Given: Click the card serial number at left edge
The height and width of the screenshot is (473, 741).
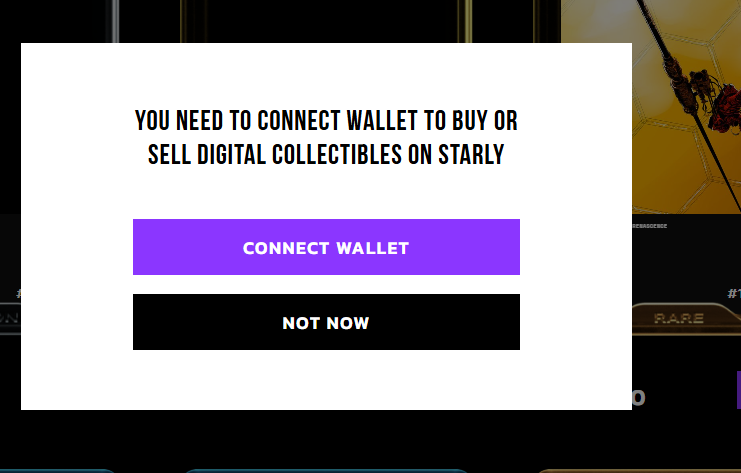Looking at the screenshot, I should click(x=18, y=293).
